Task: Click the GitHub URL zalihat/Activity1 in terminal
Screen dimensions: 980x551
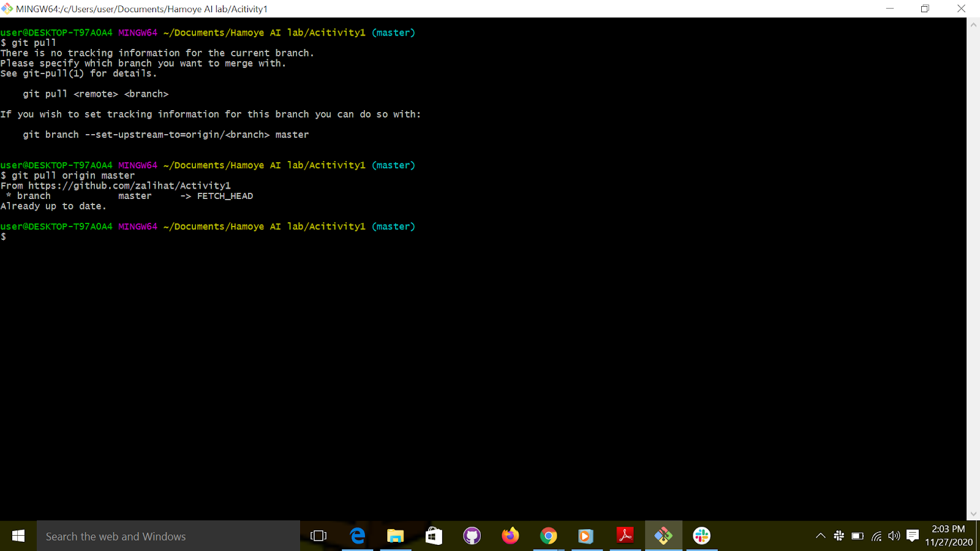Action: click(129, 186)
